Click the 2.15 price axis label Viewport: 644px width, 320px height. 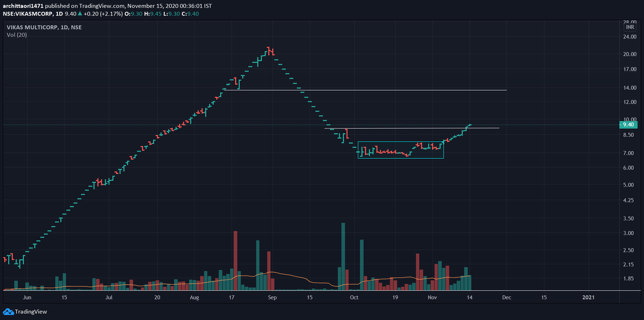tap(630, 265)
